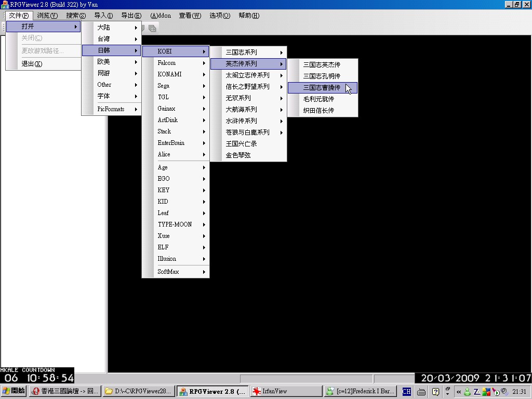The width and height of the screenshot is (532, 399).
Task: Open the Gainax submenu
Action: (176, 109)
